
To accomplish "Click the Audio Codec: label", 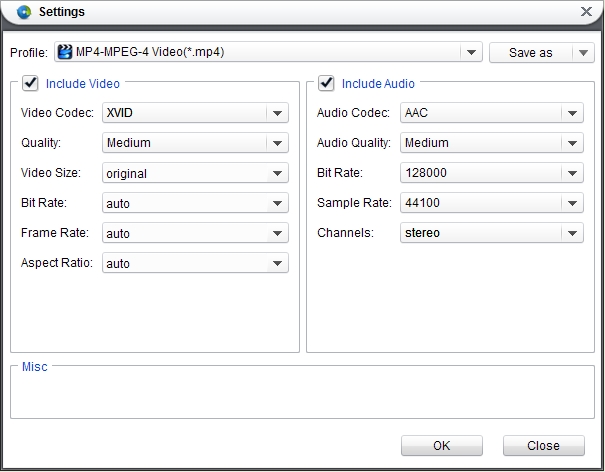I will [353, 113].
